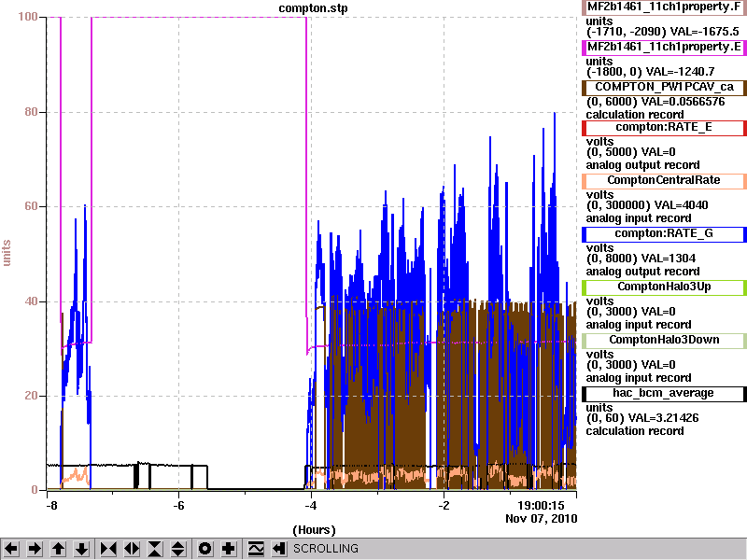
Task: Click the horizontal zoom-out diamond icon
Action: [132, 549]
